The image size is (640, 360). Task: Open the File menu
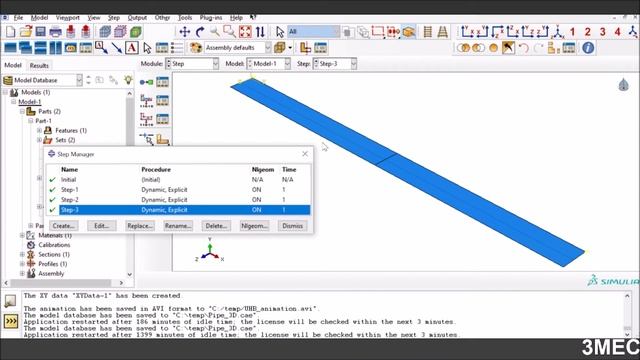(18, 18)
